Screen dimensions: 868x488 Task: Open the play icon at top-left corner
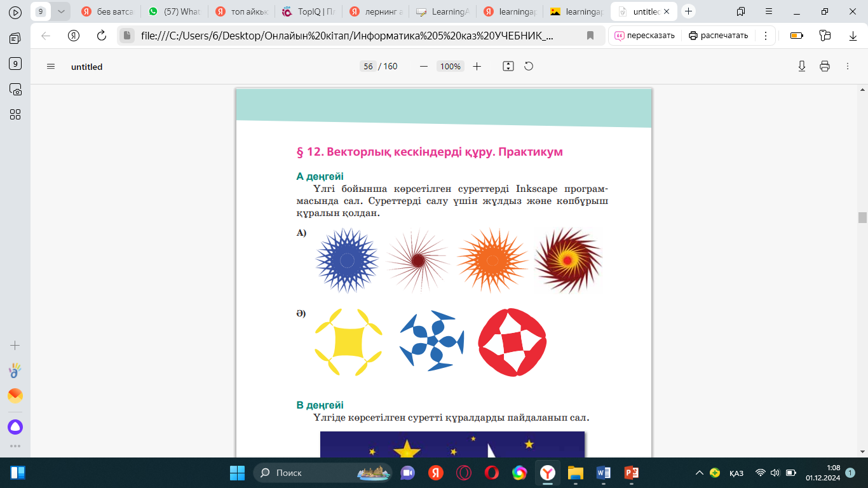point(15,11)
